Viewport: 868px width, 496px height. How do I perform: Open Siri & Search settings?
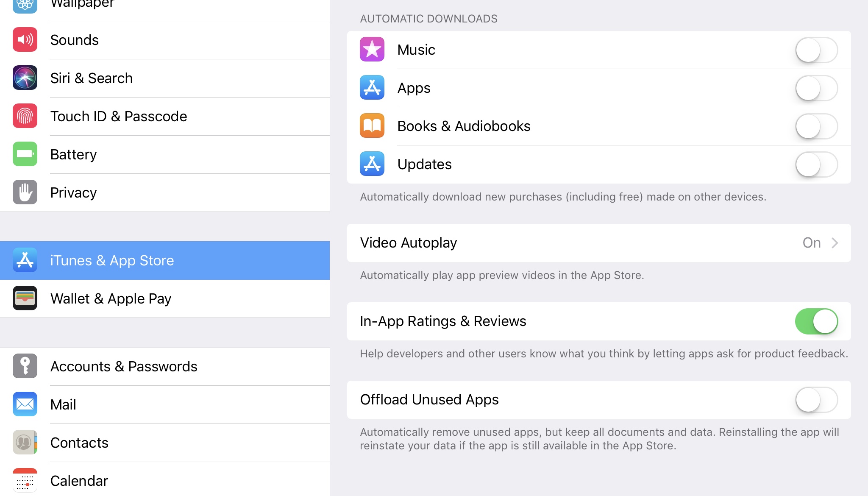point(165,78)
